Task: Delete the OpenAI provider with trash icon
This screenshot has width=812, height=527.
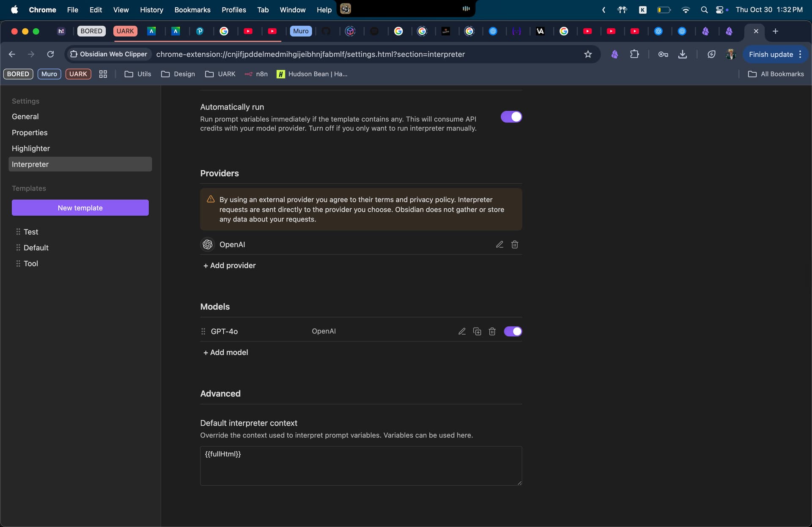Action: click(515, 244)
